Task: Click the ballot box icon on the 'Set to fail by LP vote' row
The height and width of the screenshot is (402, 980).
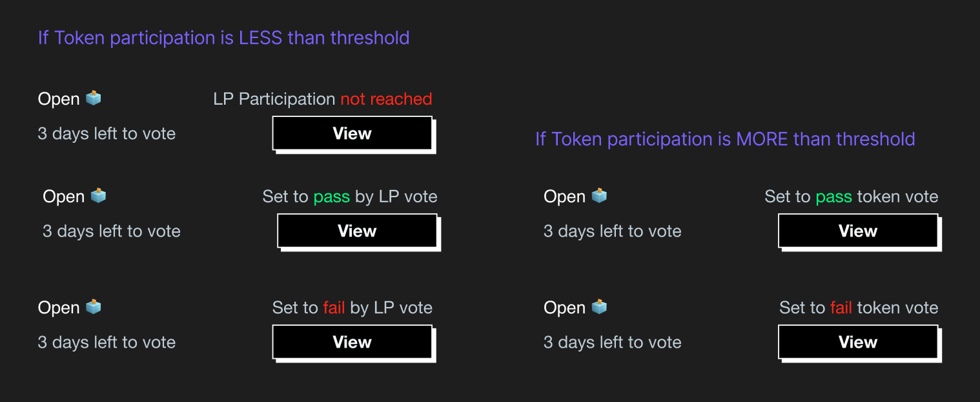Action: click(94, 306)
